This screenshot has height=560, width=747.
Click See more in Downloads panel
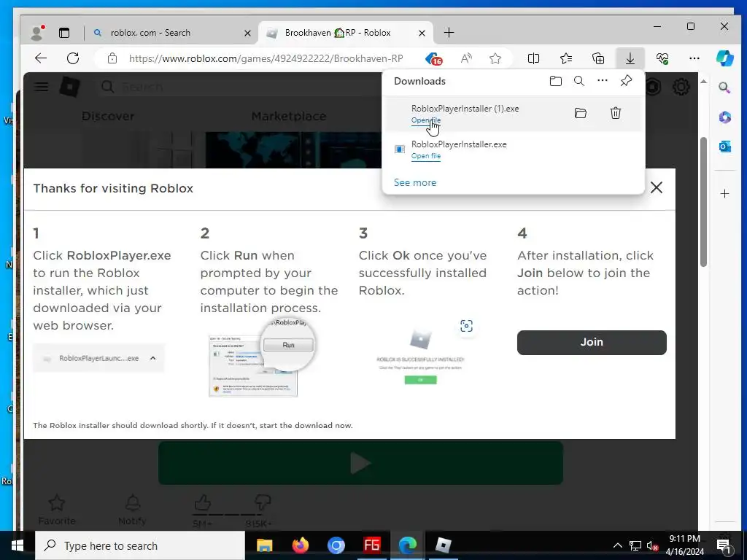click(x=415, y=182)
